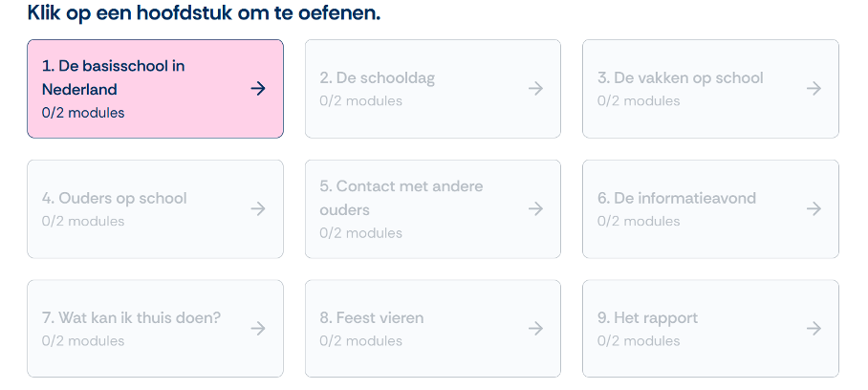Select the De informatieavond chapter title

(676, 198)
